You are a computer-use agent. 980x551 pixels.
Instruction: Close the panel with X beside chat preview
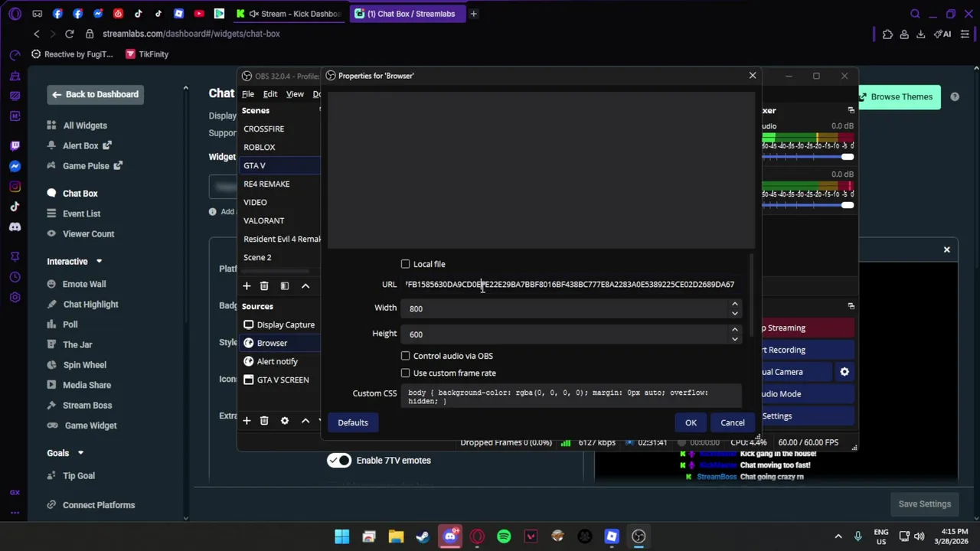[947, 249]
